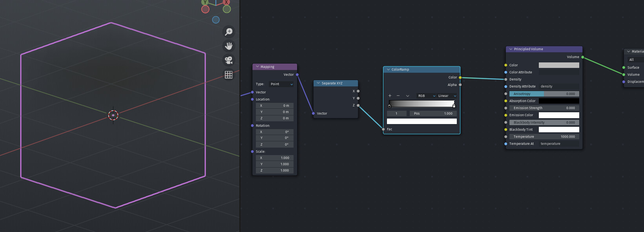
Task: Open the Blackbody Tint swatch
Action: click(x=559, y=130)
